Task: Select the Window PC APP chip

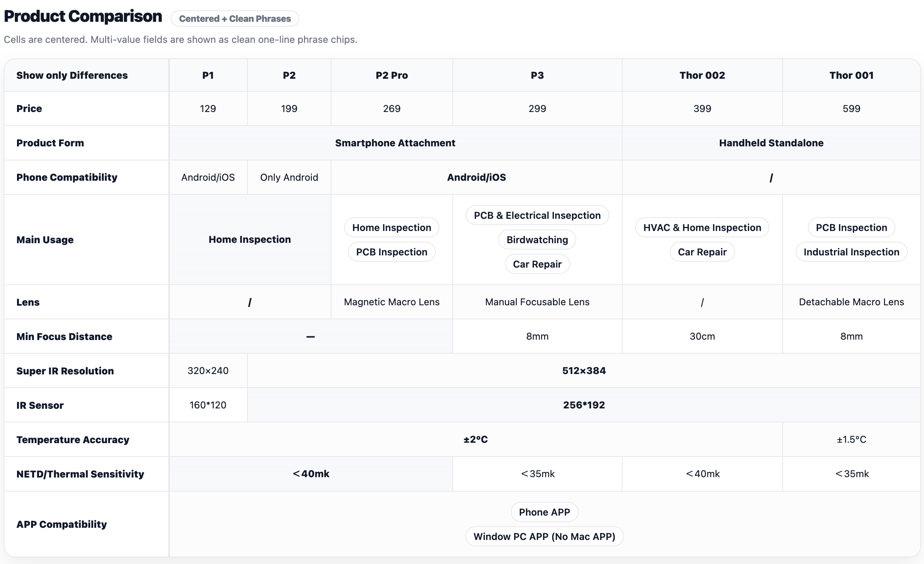Action: [x=544, y=536]
